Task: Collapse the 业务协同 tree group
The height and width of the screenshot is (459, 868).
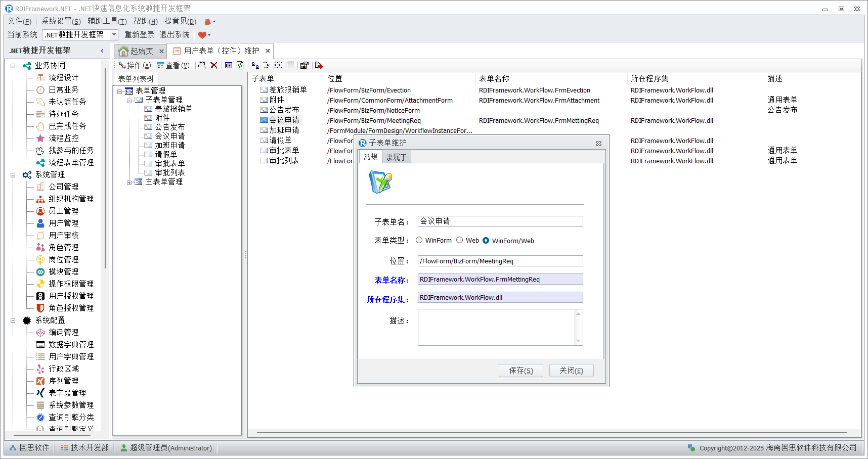Action: tap(13, 66)
